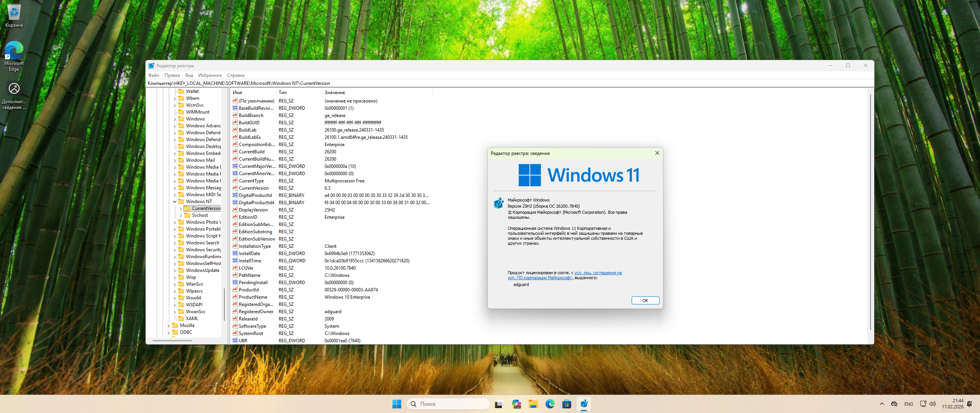Image resolution: width=980 pixels, height=413 pixels.
Task: Open the Избранное menu
Action: pos(210,75)
